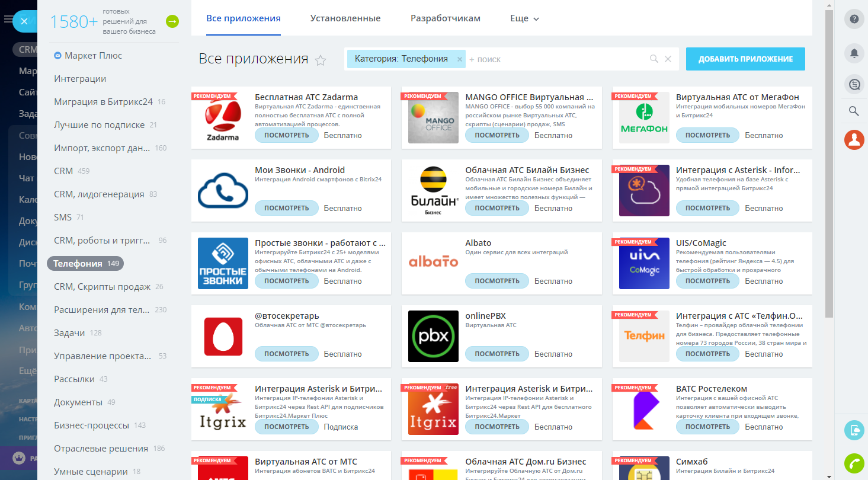
Task: Remove the Телефония category filter tag
Action: point(460,59)
